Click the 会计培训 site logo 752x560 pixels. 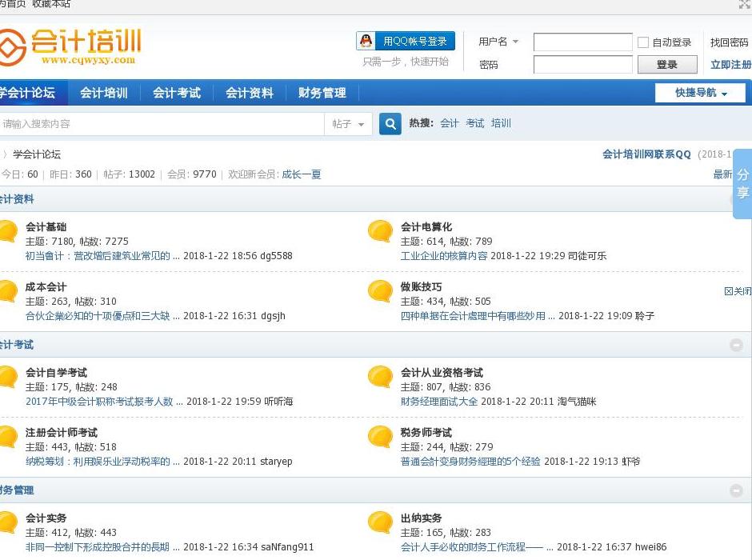pyautogui.click(x=70, y=46)
